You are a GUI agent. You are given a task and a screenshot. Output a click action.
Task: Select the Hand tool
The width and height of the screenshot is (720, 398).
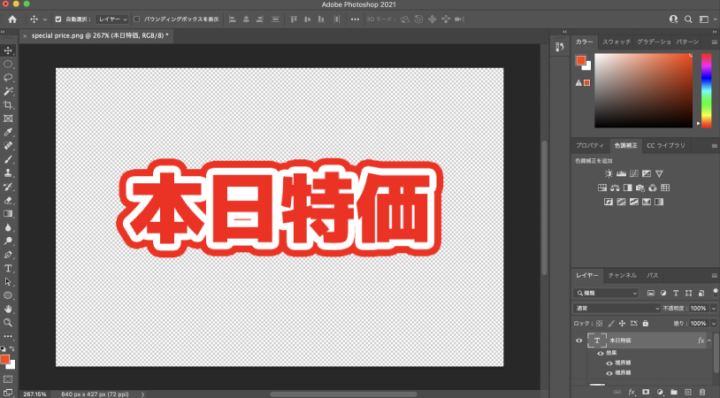click(8, 309)
